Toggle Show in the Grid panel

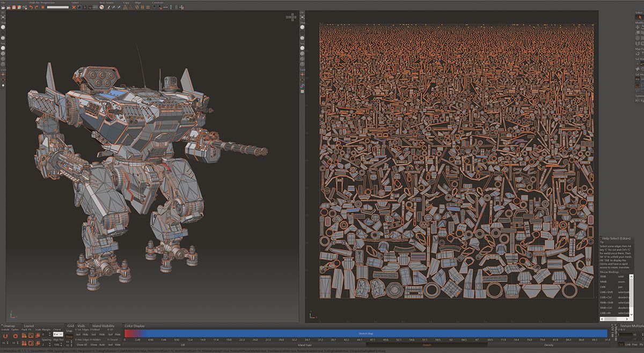(69, 336)
